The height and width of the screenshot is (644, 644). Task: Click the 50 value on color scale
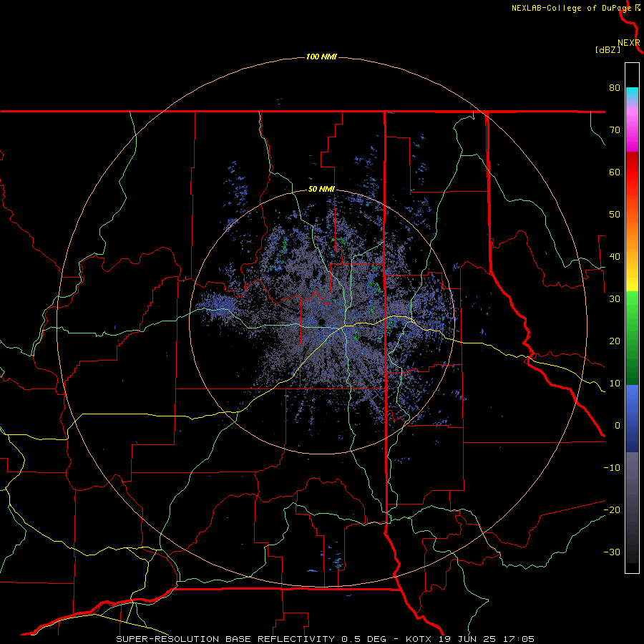tap(615, 215)
